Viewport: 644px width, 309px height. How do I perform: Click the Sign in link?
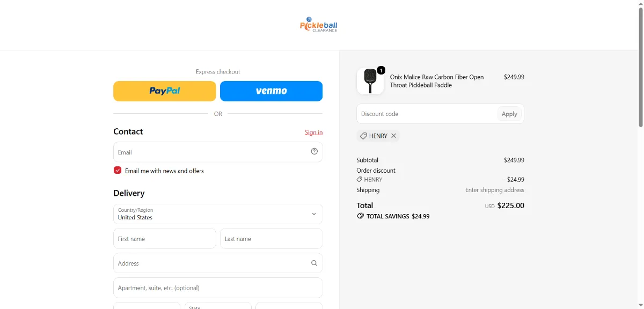(x=313, y=133)
